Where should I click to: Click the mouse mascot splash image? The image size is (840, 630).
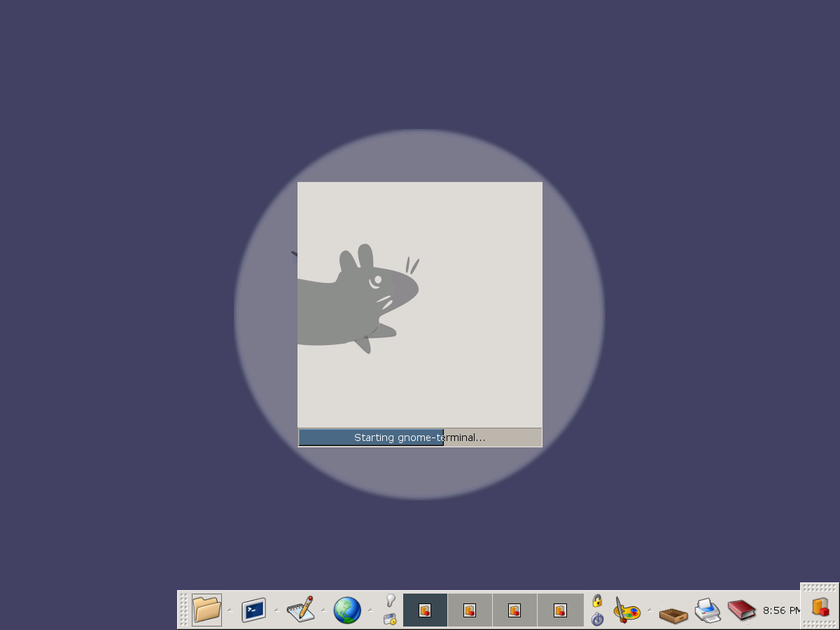pos(420,304)
